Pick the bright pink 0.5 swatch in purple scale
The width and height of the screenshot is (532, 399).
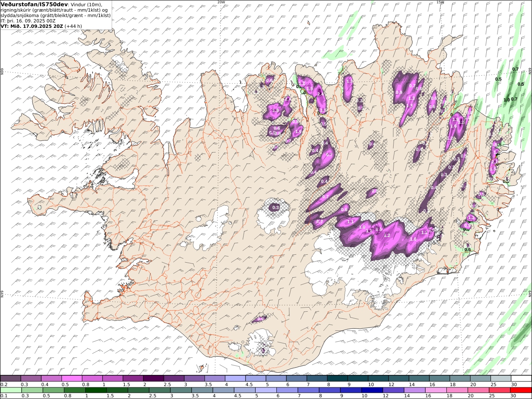click(x=71, y=379)
